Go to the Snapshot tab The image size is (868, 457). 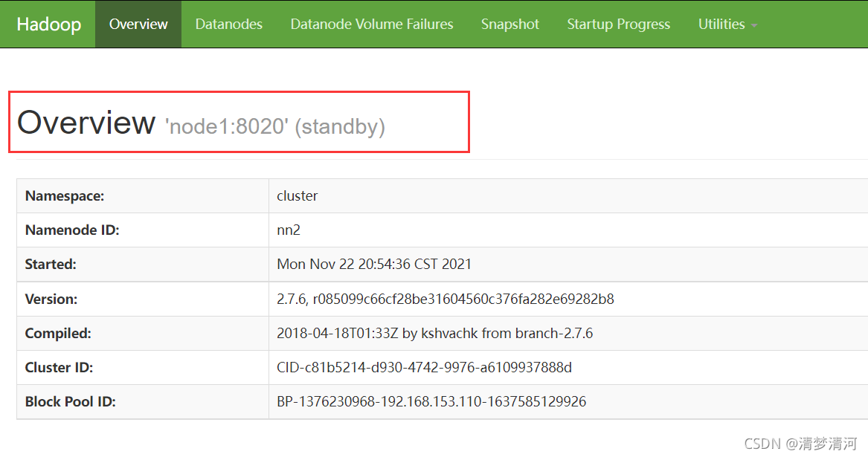[x=509, y=25]
